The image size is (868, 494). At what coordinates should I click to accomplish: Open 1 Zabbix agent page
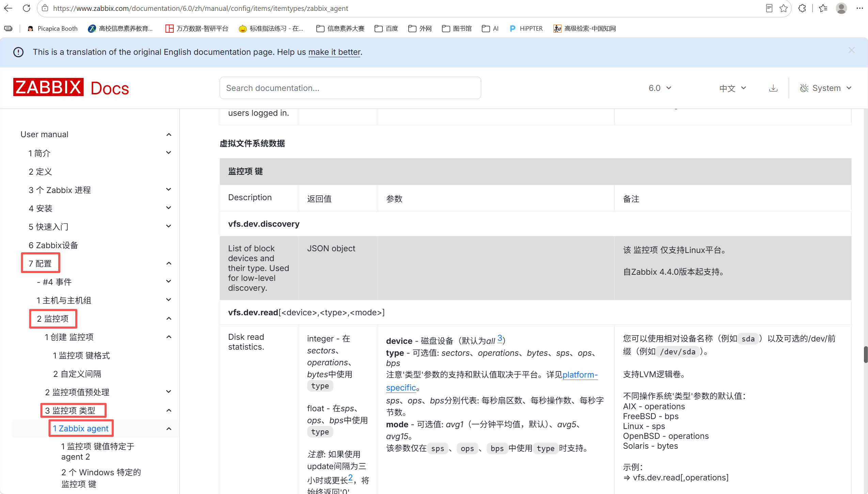point(81,428)
